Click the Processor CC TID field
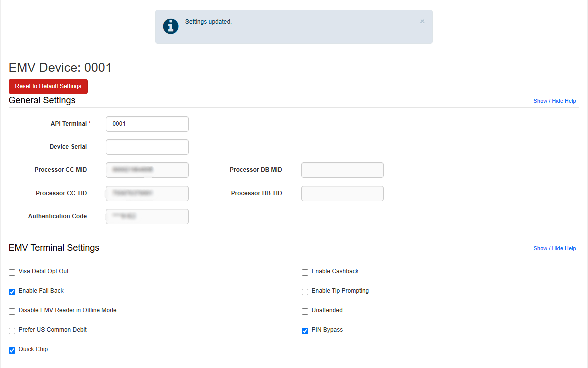 tap(147, 193)
